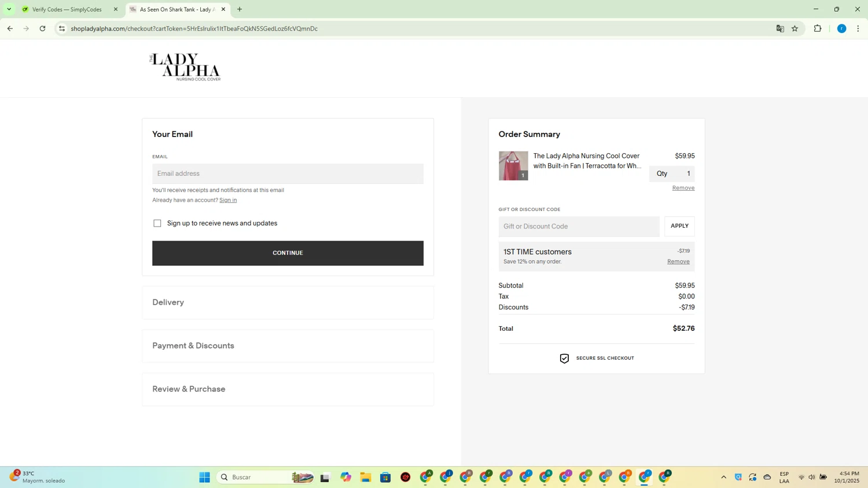Tick the news and updates signup checkbox
The image size is (868, 488).
coord(157,223)
